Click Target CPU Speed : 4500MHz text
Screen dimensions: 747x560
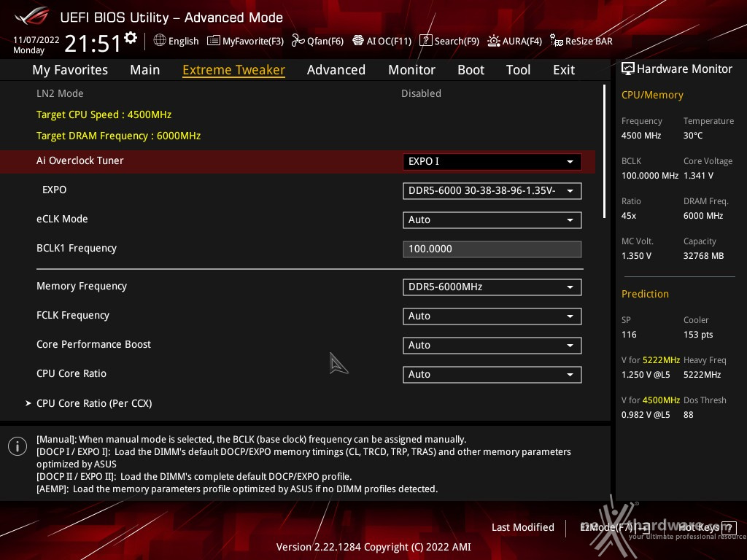[104, 114]
